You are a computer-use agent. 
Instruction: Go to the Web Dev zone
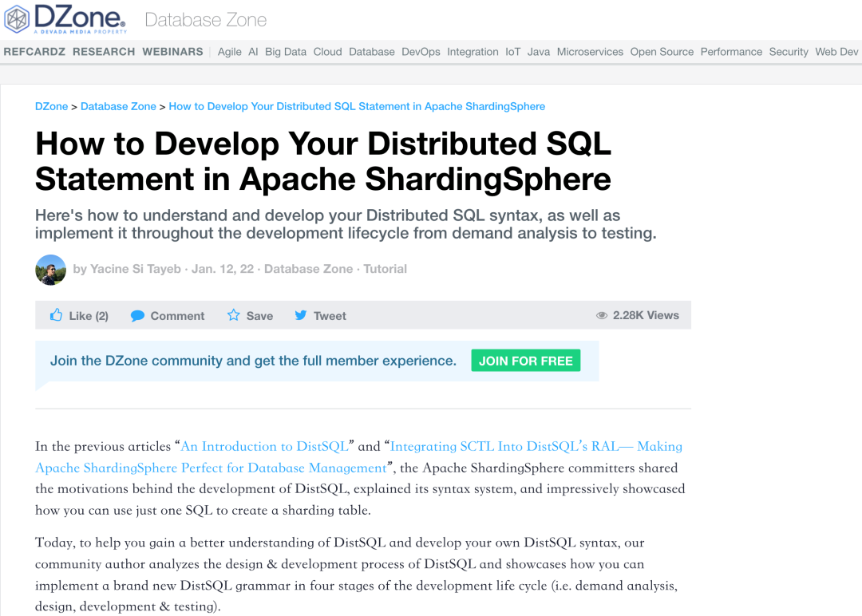[836, 52]
